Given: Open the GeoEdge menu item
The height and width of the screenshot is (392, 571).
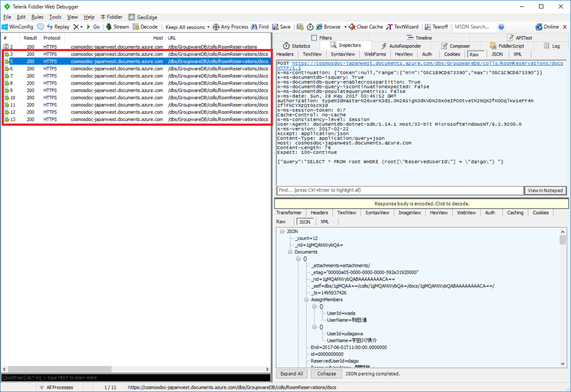Looking at the screenshot, I should (x=143, y=17).
